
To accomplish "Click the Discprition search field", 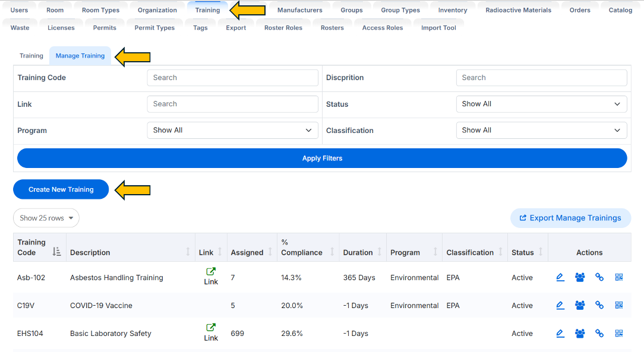I will click(541, 78).
